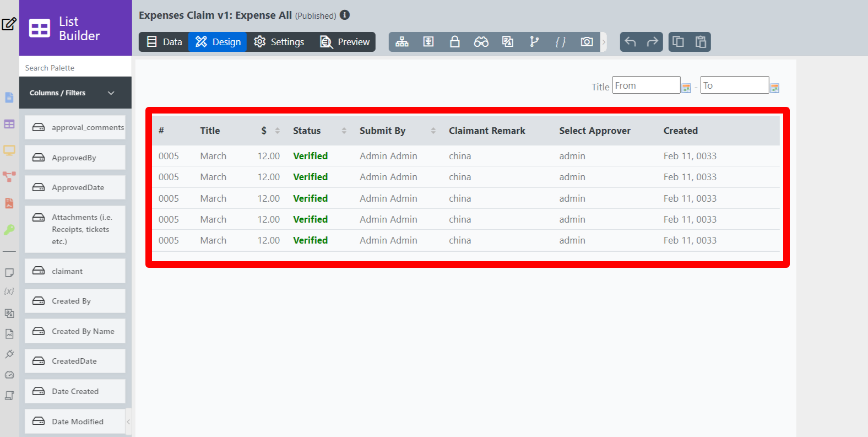868x437 pixels.
Task: Click the camera screenshot toolbar icon
Action: pyautogui.click(x=587, y=42)
